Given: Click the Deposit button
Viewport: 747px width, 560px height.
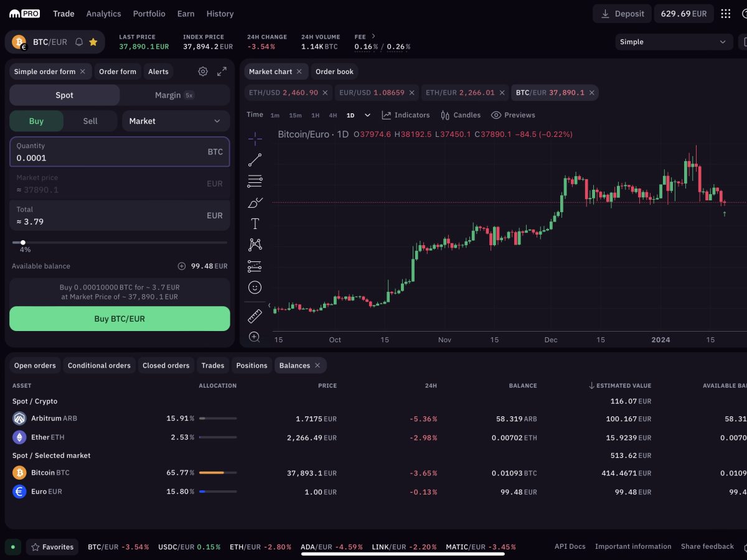Looking at the screenshot, I should click(x=622, y=14).
